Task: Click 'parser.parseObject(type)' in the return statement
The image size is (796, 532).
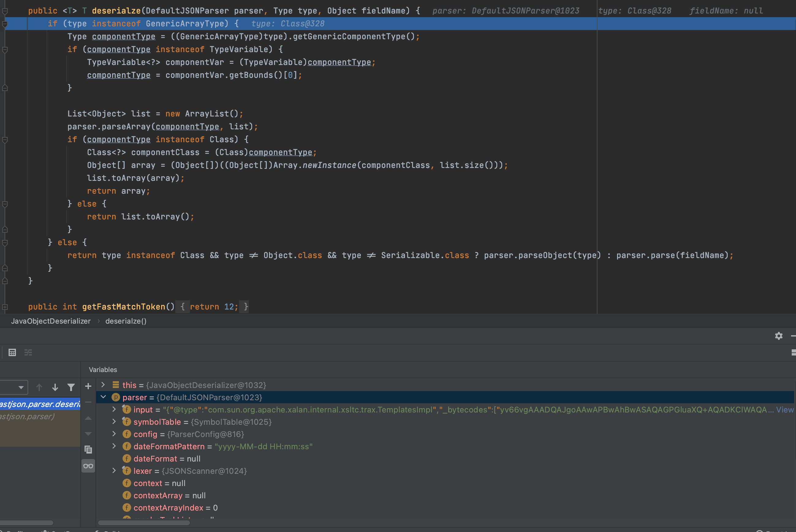Action: [542, 256]
